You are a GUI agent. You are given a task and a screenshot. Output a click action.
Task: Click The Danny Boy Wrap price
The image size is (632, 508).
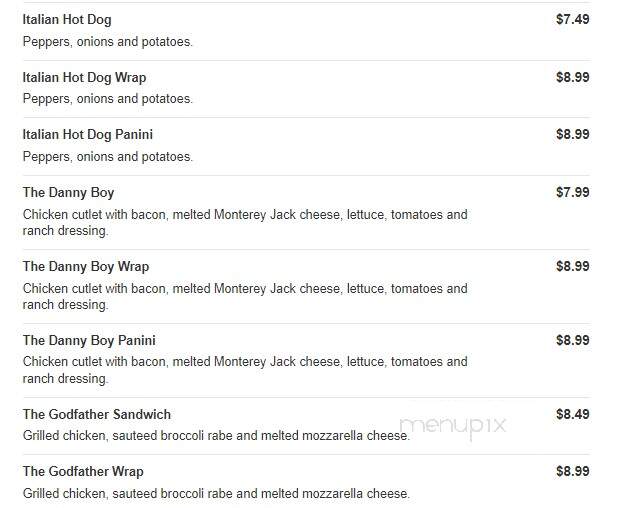tap(572, 266)
